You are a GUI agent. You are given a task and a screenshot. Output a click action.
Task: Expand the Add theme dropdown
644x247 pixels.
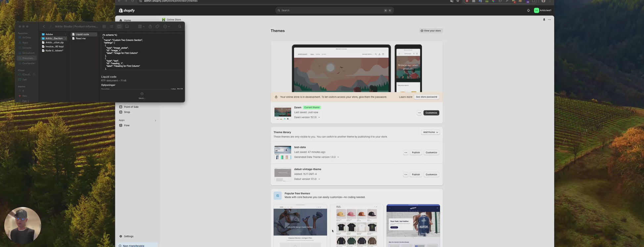pos(430,132)
